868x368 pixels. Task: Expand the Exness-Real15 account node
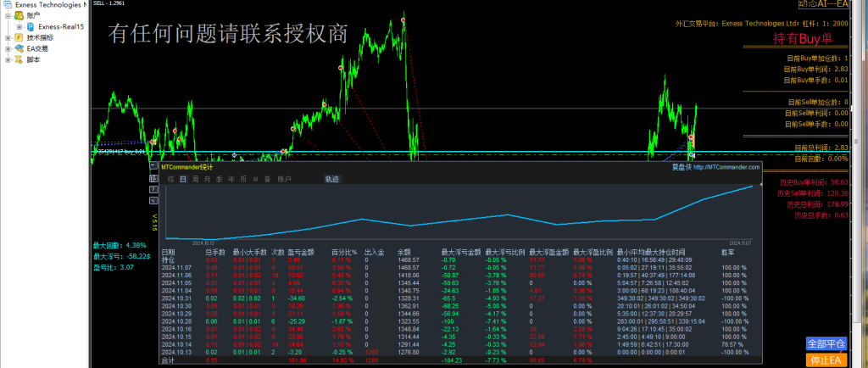19,26
